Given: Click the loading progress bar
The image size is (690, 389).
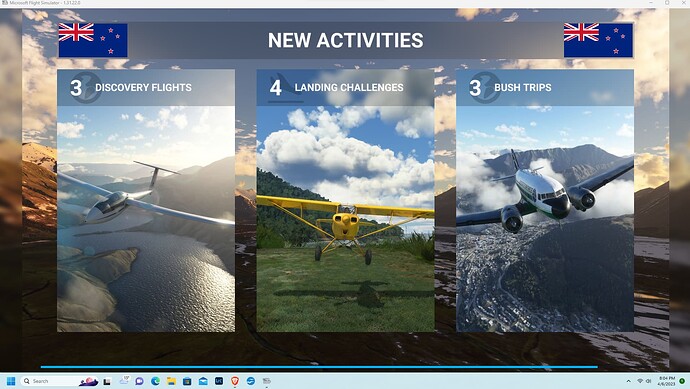Looking at the screenshot, I should pyautogui.click(x=319, y=367).
